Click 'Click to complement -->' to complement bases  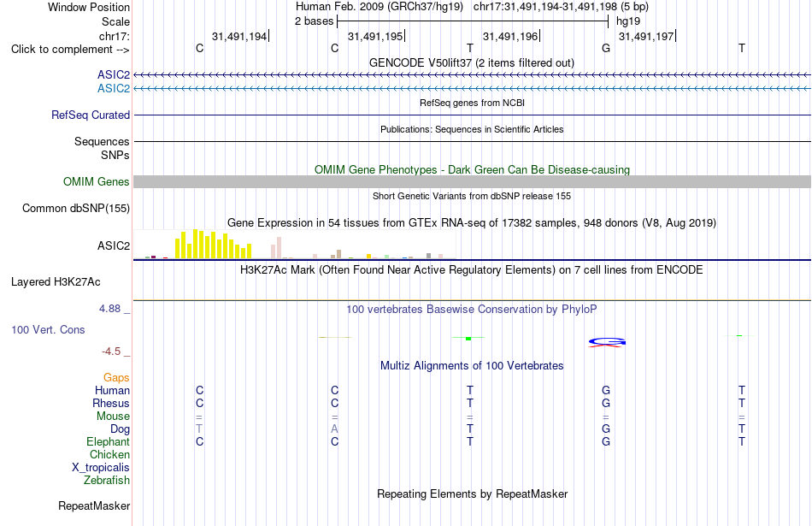70,50
